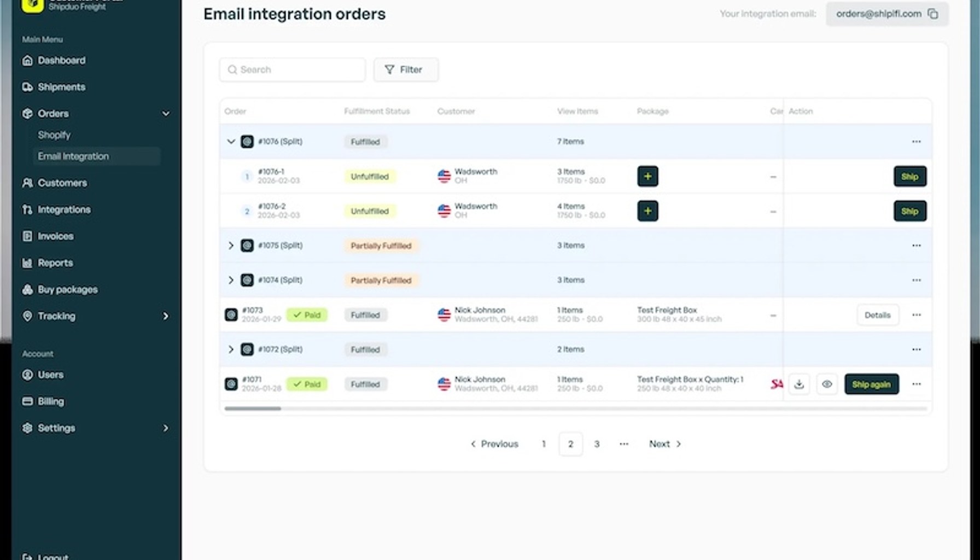980x560 pixels.
Task: Select the Shopify orders submenu
Action: (x=54, y=135)
